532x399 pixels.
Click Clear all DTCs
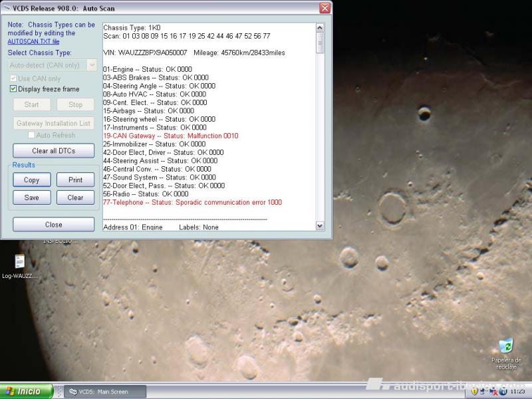(x=54, y=151)
